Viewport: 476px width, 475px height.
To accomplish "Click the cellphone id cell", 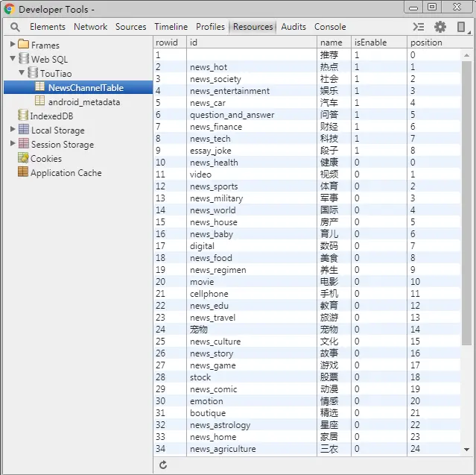I will (252, 294).
